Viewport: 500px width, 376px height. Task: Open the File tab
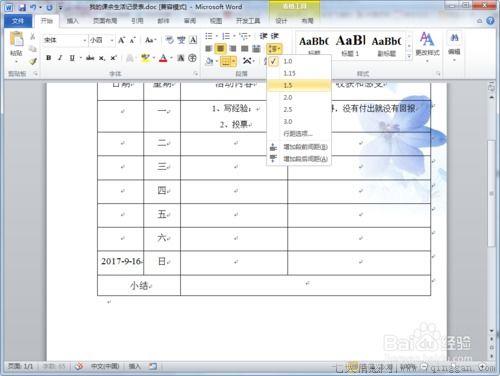18,21
